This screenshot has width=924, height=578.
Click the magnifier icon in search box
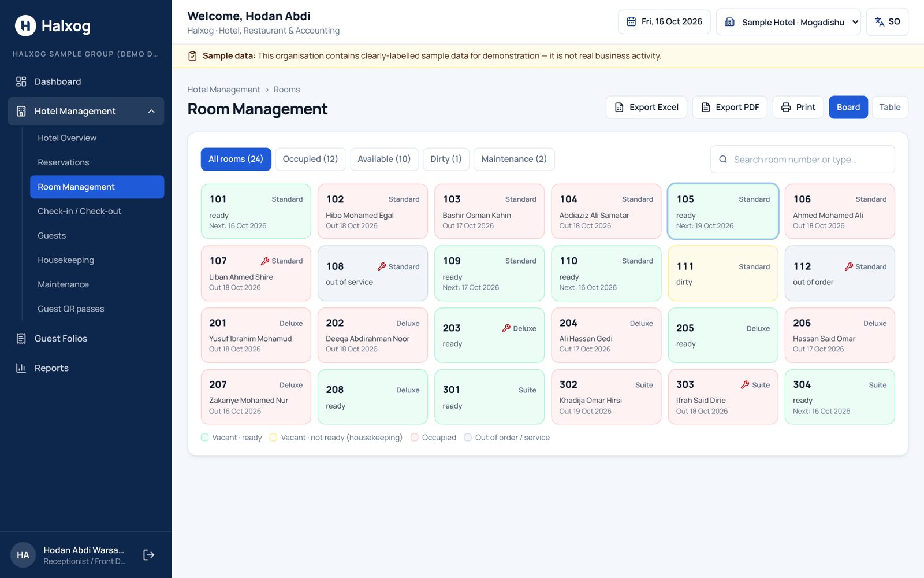(723, 160)
